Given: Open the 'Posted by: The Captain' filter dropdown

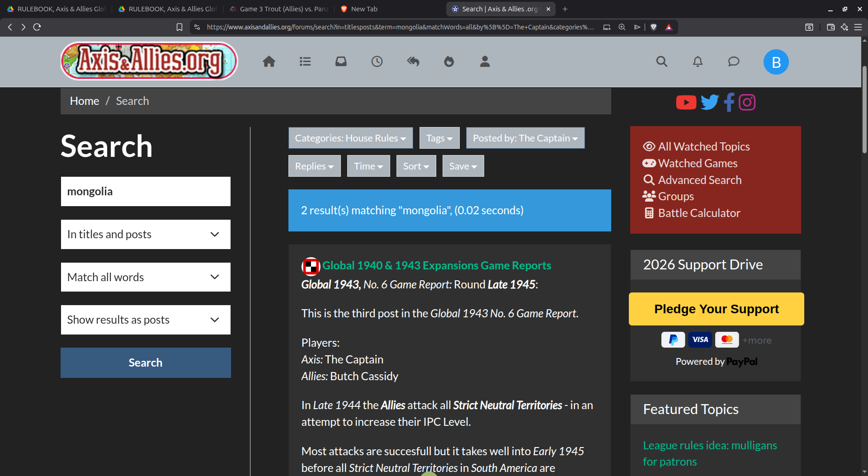Looking at the screenshot, I should coord(525,138).
